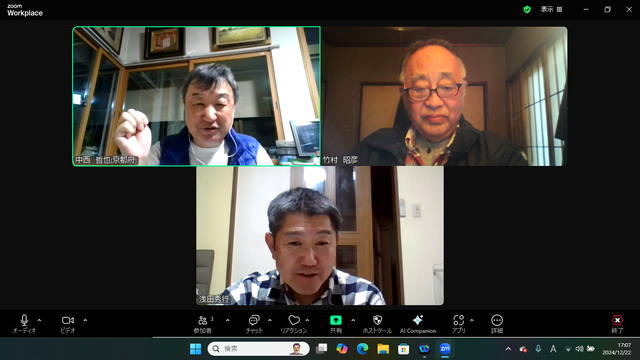
Task: Open volume speaker tray icon
Action: coord(579,349)
